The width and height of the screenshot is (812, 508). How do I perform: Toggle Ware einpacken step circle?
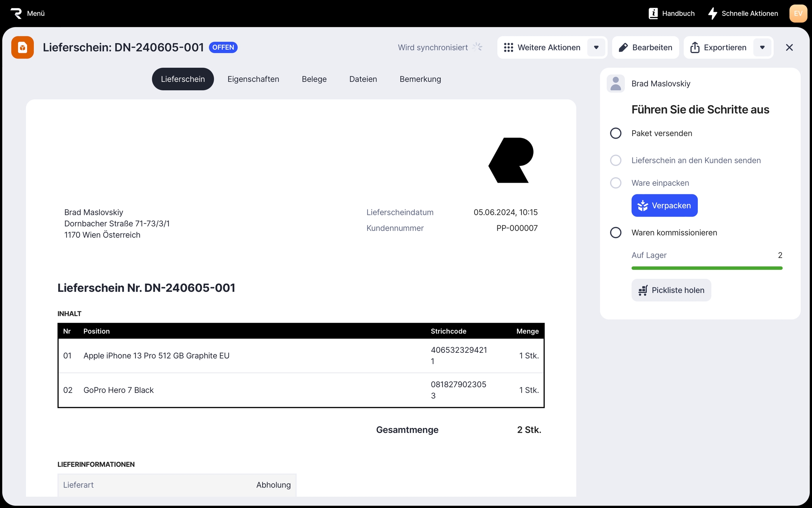615,183
